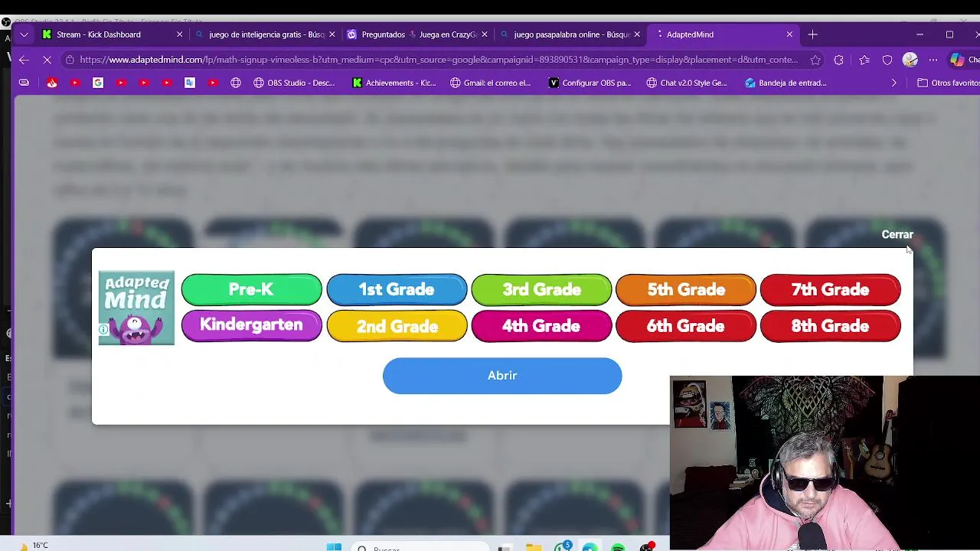Image resolution: width=980 pixels, height=551 pixels.
Task: Close the AdaptedMind tab
Action: tap(789, 34)
